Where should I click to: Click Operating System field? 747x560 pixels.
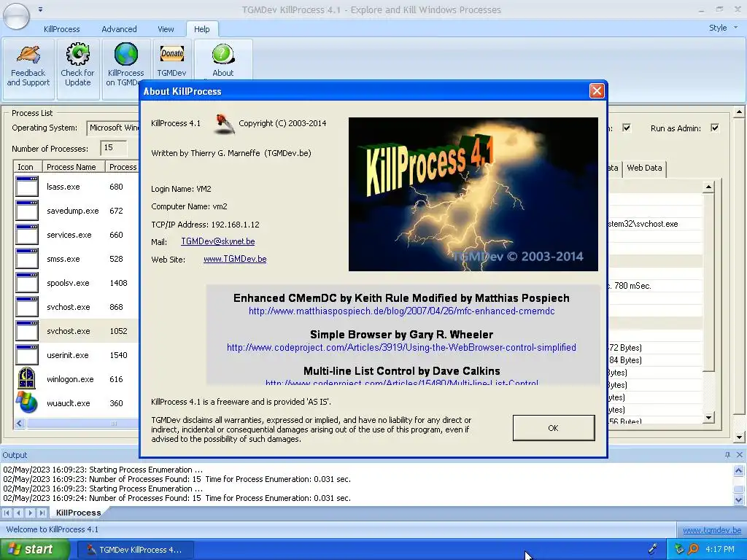pos(113,128)
